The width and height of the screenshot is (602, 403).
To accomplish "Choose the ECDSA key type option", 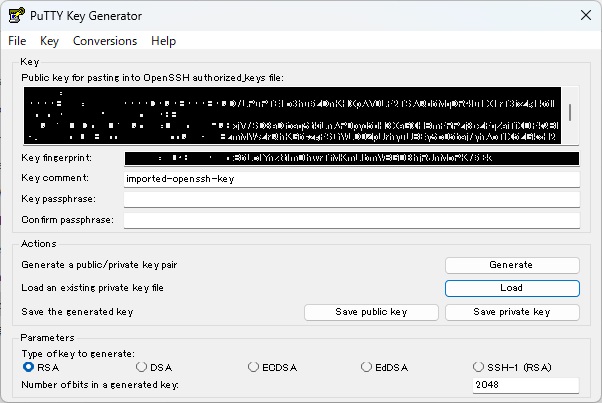I will point(254,367).
